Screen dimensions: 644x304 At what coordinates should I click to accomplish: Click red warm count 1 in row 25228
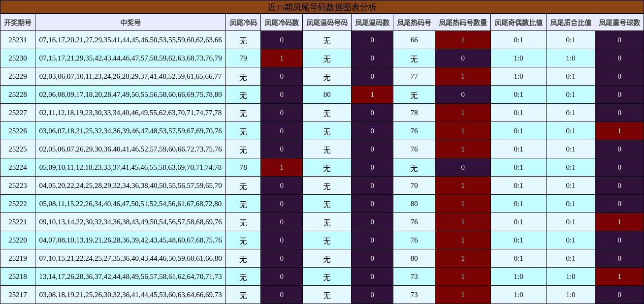(x=372, y=94)
